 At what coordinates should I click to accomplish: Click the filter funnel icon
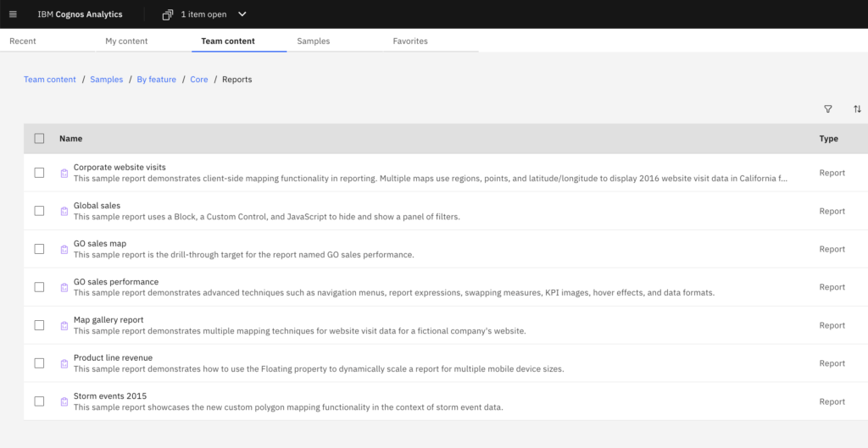pyautogui.click(x=828, y=109)
